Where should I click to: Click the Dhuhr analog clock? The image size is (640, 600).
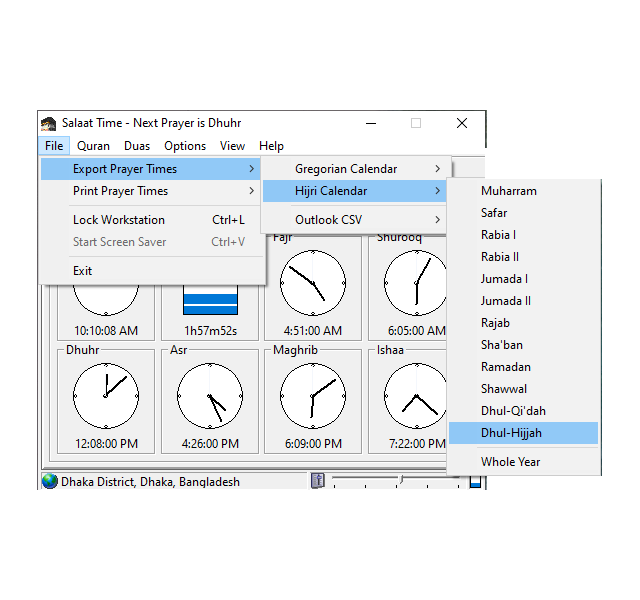pos(106,396)
